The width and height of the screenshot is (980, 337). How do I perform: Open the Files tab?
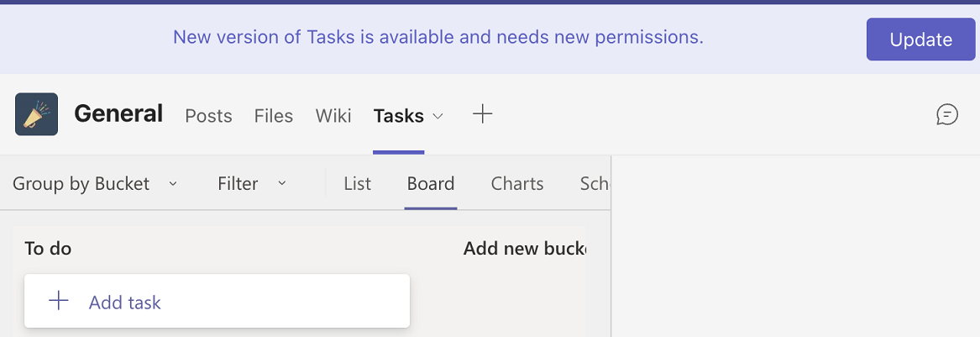[274, 116]
